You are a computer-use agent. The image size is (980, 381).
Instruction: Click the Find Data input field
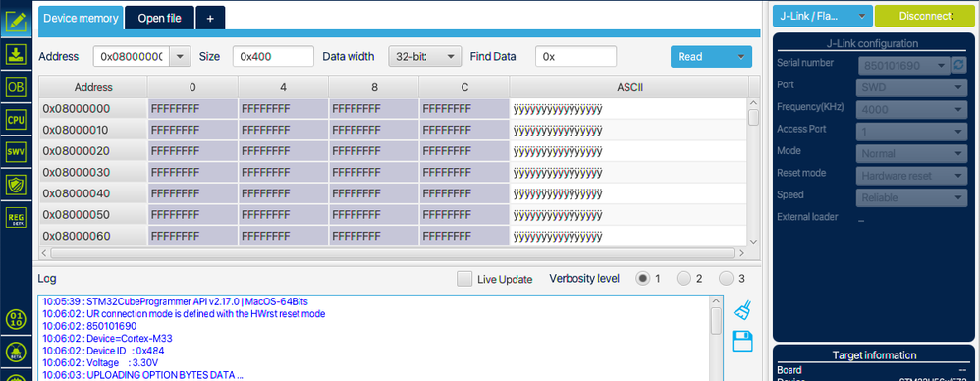click(x=575, y=56)
